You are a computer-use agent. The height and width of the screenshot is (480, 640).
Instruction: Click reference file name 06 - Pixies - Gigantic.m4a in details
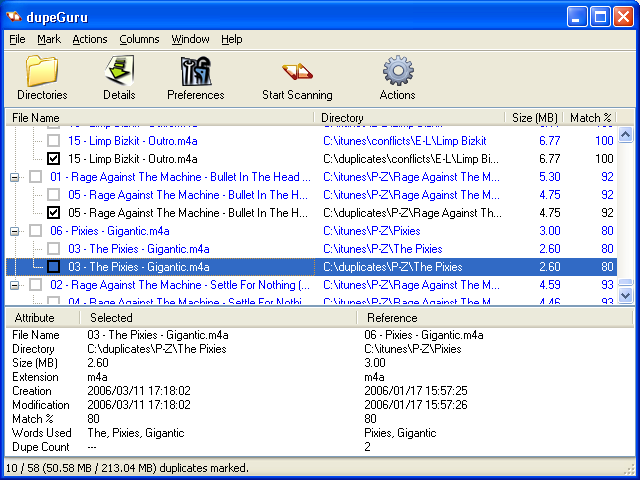coord(424,335)
